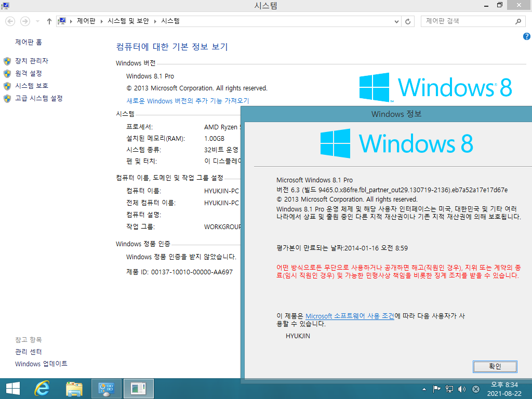
Task: Select 시스템 및 보안 breadcrumb
Action: pyautogui.click(x=128, y=21)
